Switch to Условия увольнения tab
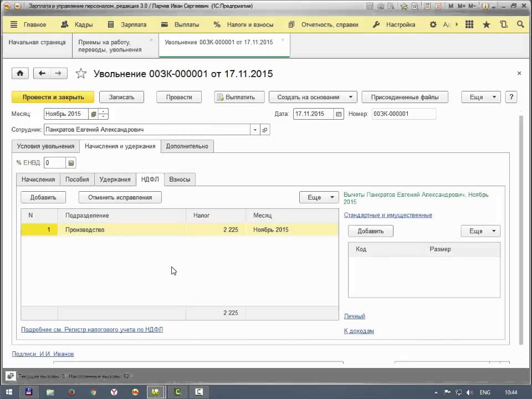Viewport: 532px width, 399px height. (45, 146)
